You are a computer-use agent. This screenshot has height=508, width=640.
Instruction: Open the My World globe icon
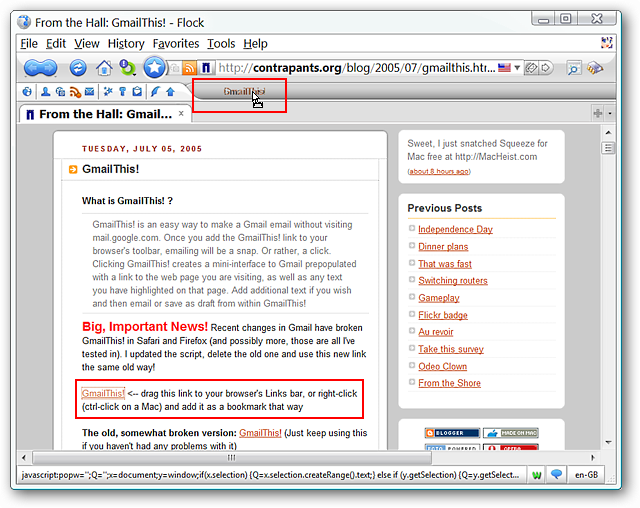pyautogui.click(x=27, y=92)
